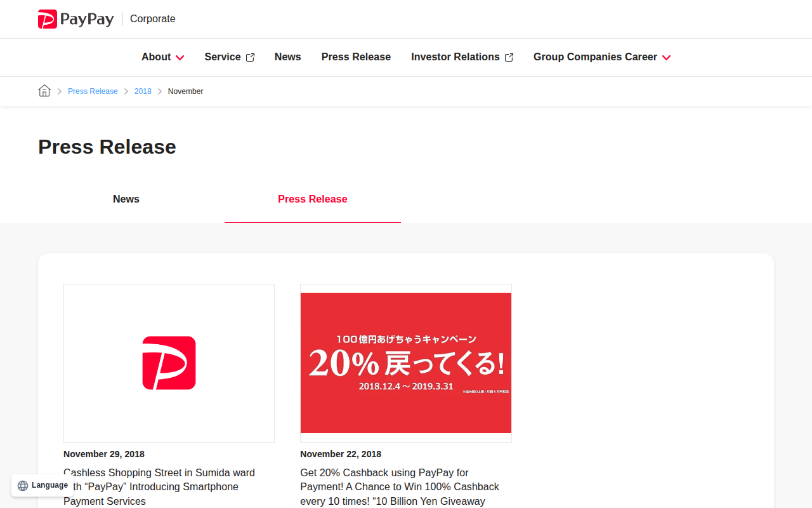Viewport: 812px width, 508px height.
Task: Click the 2018 breadcrumb link
Action: click(x=143, y=91)
